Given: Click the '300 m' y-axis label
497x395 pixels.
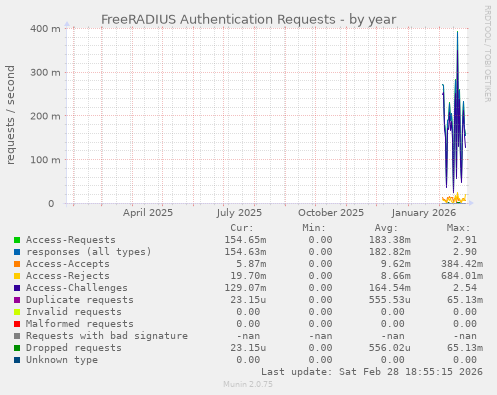Looking at the screenshot, I should 45,72.
